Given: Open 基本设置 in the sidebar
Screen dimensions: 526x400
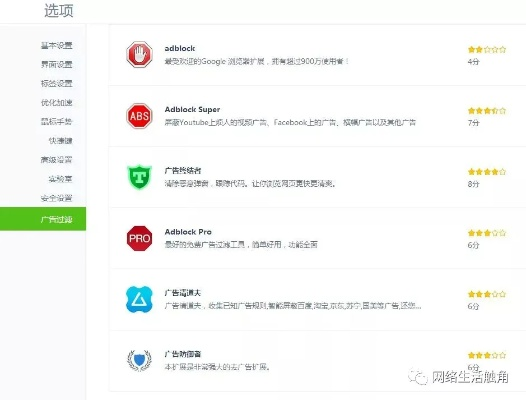Looking at the screenshot, I should [x=57, y=45].
